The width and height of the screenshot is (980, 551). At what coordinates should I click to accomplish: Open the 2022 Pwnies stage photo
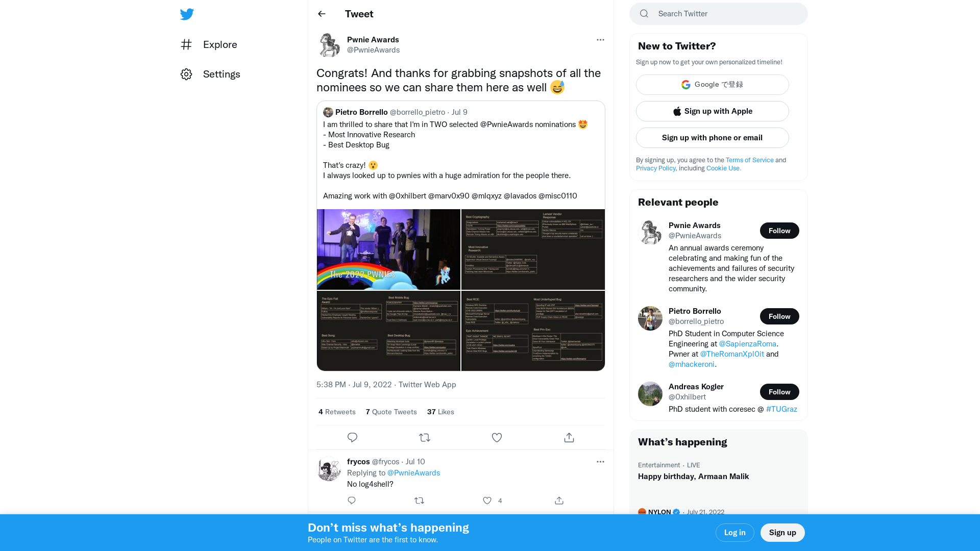point(388,249)
